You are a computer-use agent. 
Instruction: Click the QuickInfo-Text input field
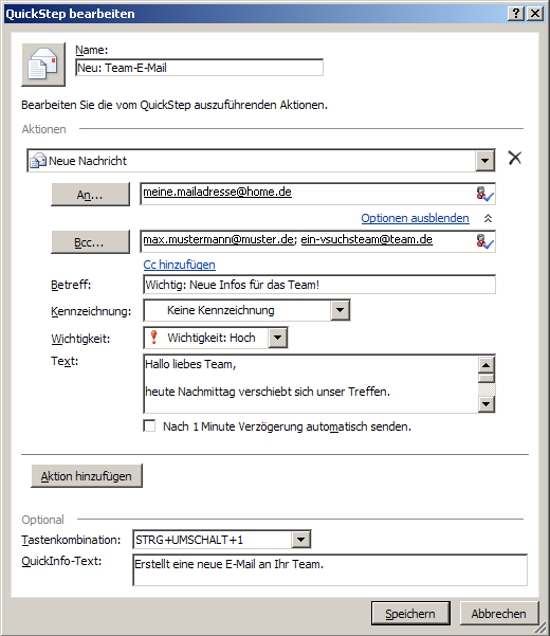coord(330,570)
